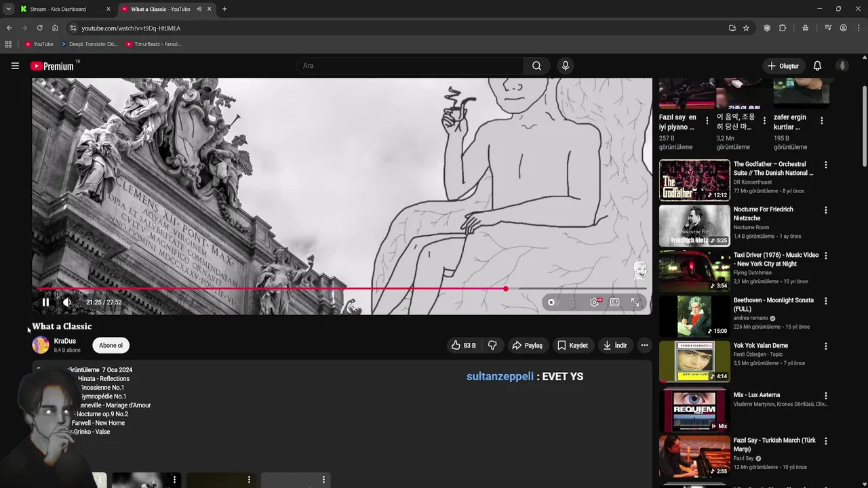Open the browser extensions puzzle icon

[x=783, y=28]
